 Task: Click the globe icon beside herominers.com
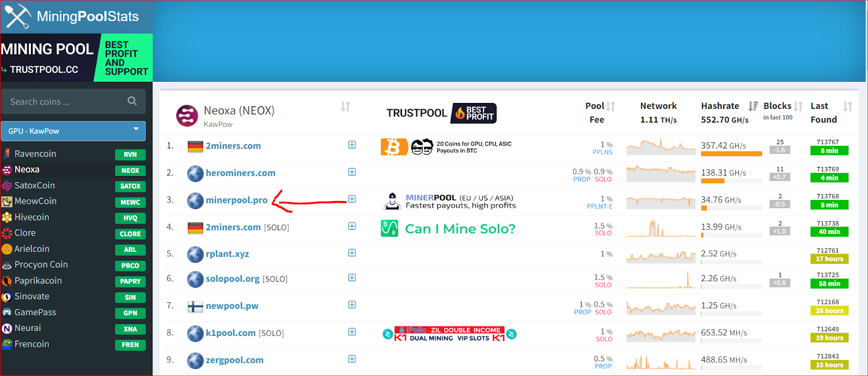coord(195,173)
